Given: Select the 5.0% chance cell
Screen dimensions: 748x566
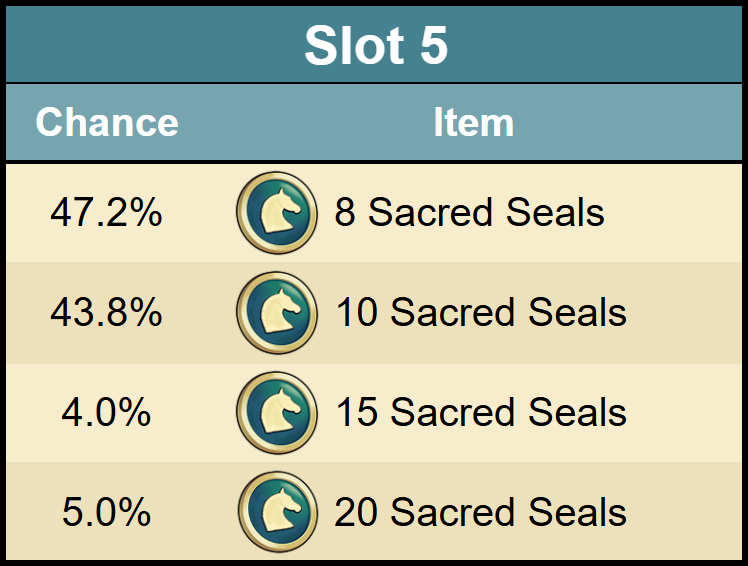Looking at the screenshot, I should pos(106,512).
